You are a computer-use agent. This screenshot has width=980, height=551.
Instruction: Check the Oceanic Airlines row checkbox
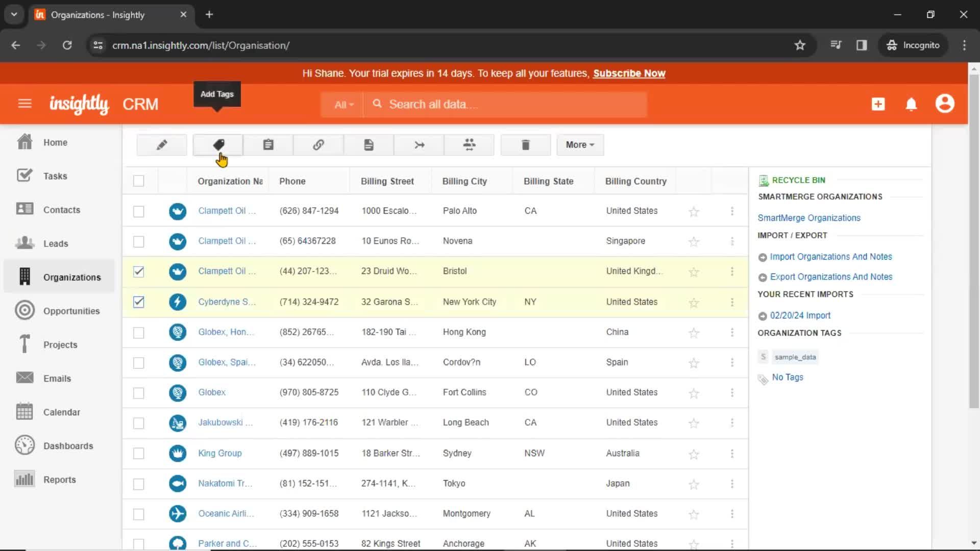[x=138, y=514]
